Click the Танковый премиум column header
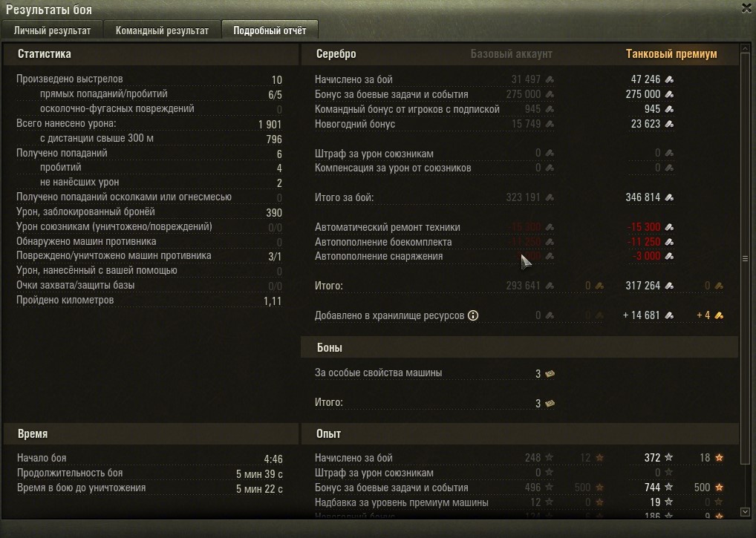This screenshot has height=538, width=756. (x=671, y=54)
